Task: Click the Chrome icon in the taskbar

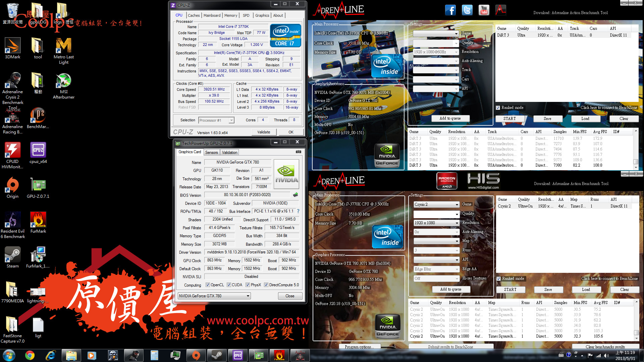Action: [30, 355]
